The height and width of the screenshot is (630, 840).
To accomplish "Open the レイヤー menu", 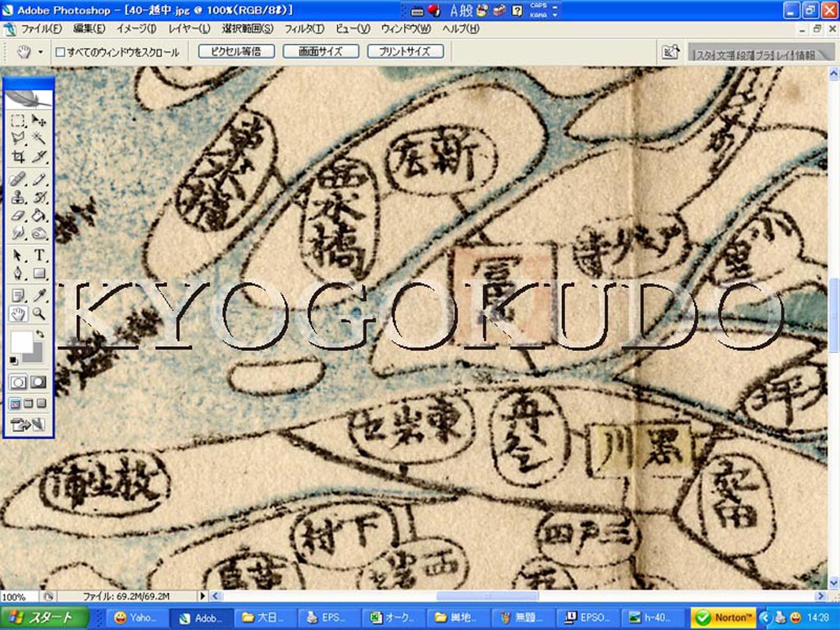I will [x=189, y=29].
